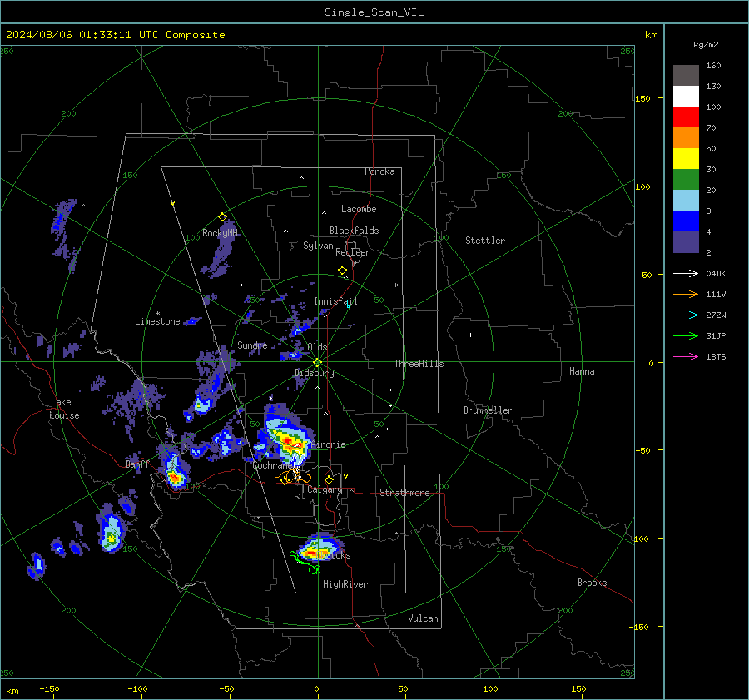Click the Strathmore city label

(x=404, y=493)
